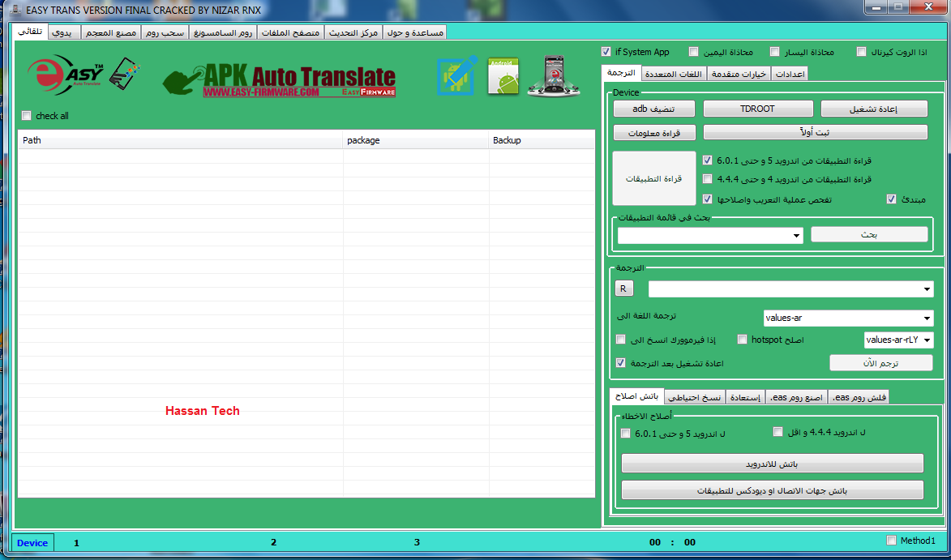This screenshot has height=560, width=951.
Task: Switch to the مصنع المعجم tab
Action: (x=112, y=32)
